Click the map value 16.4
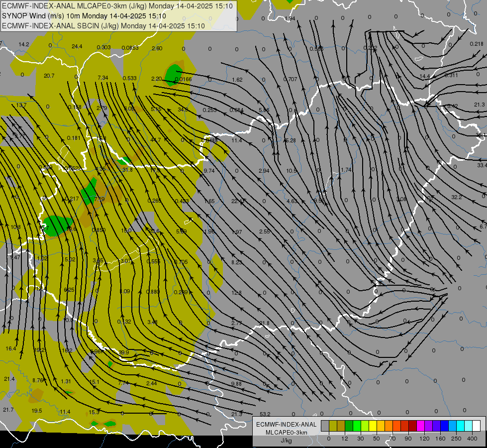Image resolution: width=487 pixels, height=448 pixels. click(x=11, y=348)
